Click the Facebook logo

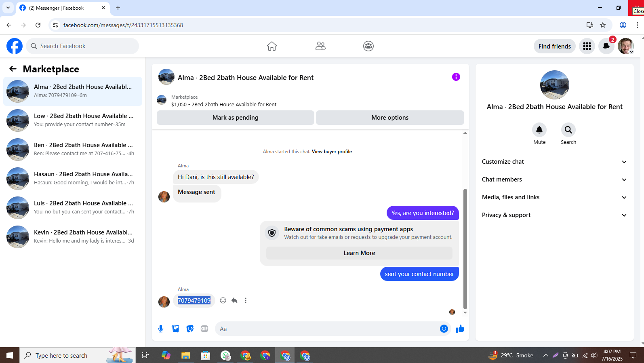(x=15, y=46)
